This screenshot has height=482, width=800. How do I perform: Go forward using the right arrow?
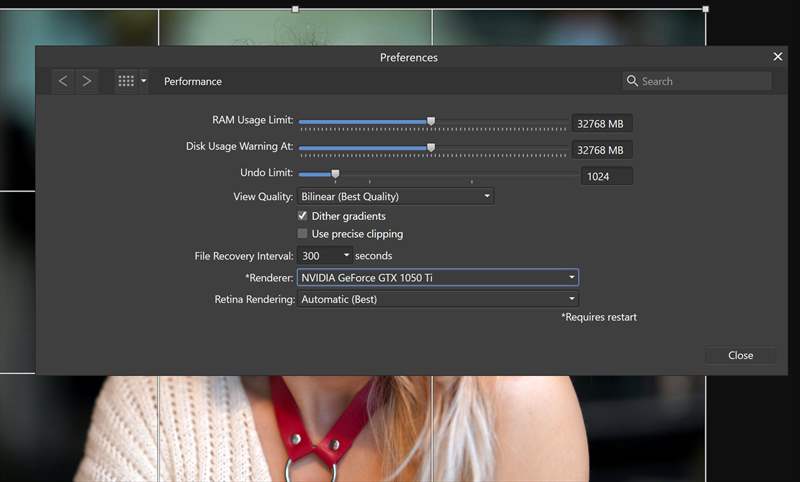point(87,81)
